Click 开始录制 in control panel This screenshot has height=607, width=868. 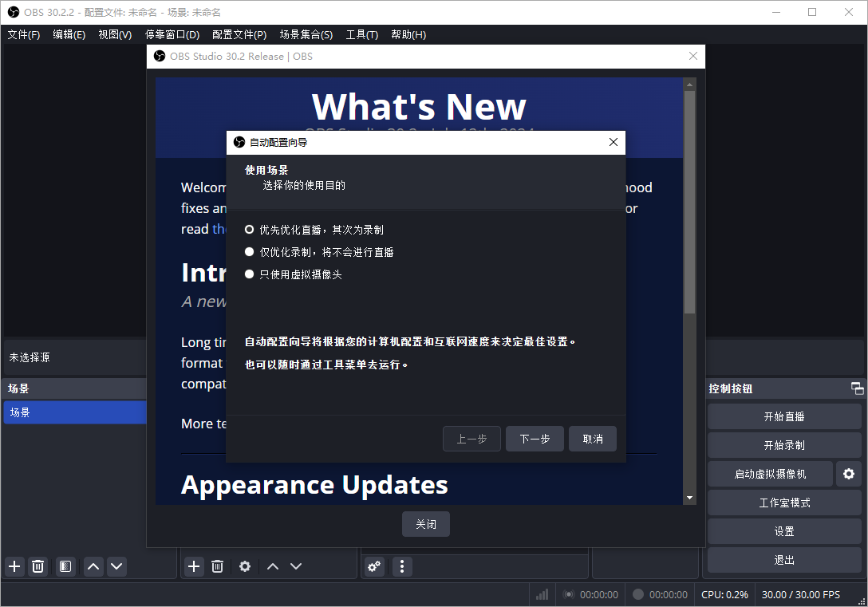tap(783, 444)
